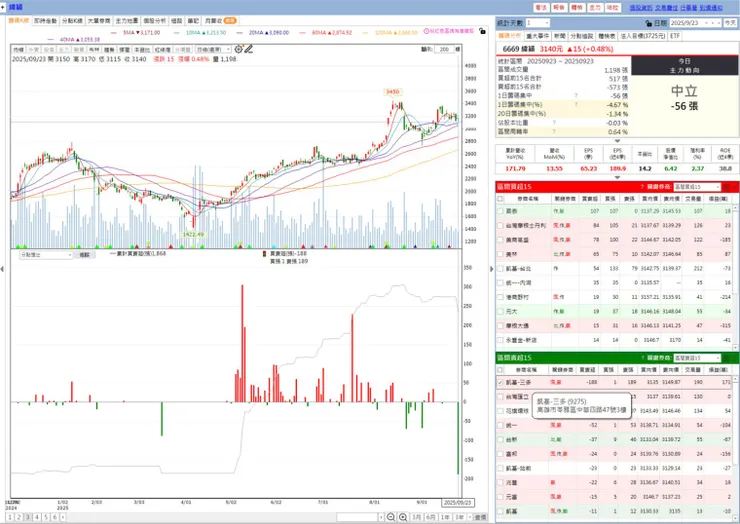Zoom in the chart with plus magnifier
The width and height of the screenshot is (740, 524).
403,517
